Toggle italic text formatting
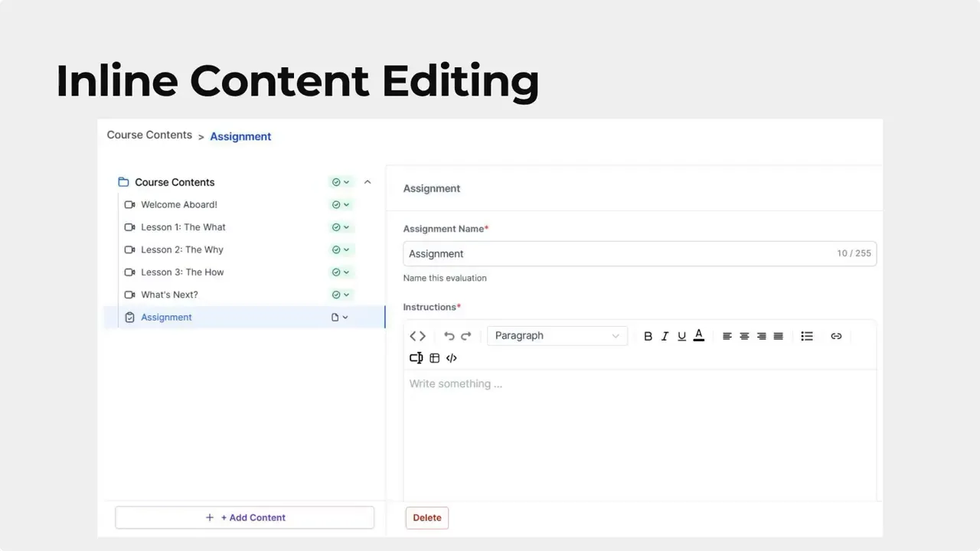The height and width of the screenshot is (551, 980). click(x=665, y=336)
